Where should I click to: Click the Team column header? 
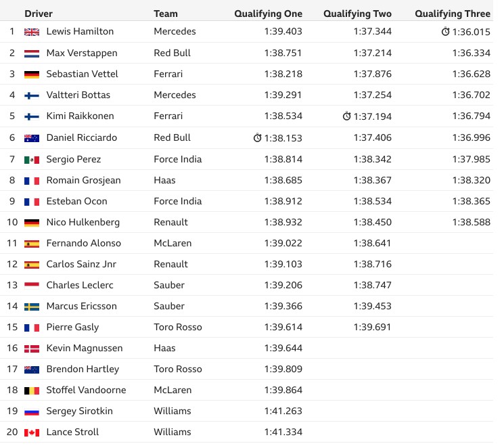point(166,14)
